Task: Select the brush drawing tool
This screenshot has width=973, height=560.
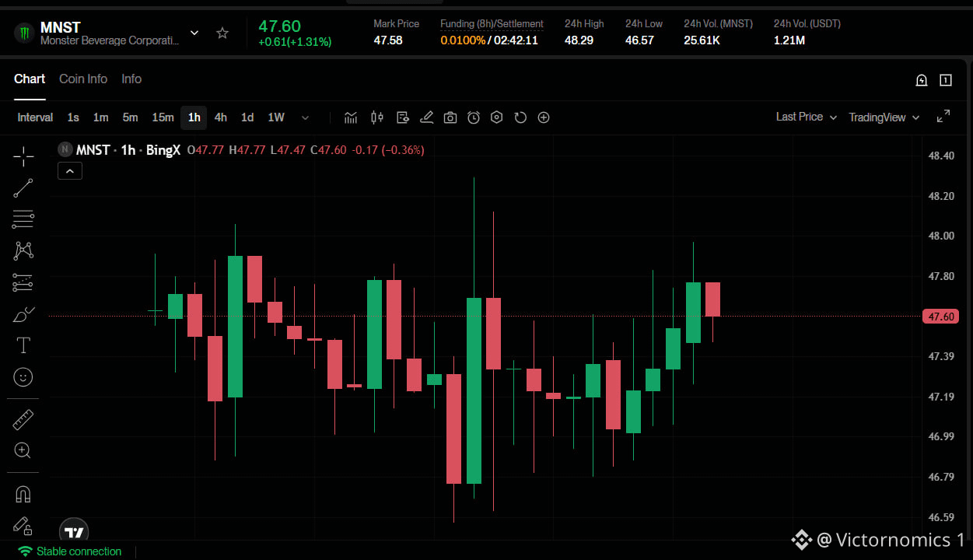Action: click(23, 314)
